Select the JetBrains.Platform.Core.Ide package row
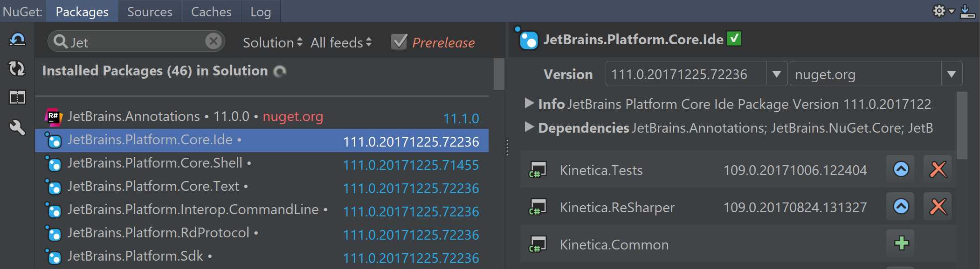 (262, 141)
